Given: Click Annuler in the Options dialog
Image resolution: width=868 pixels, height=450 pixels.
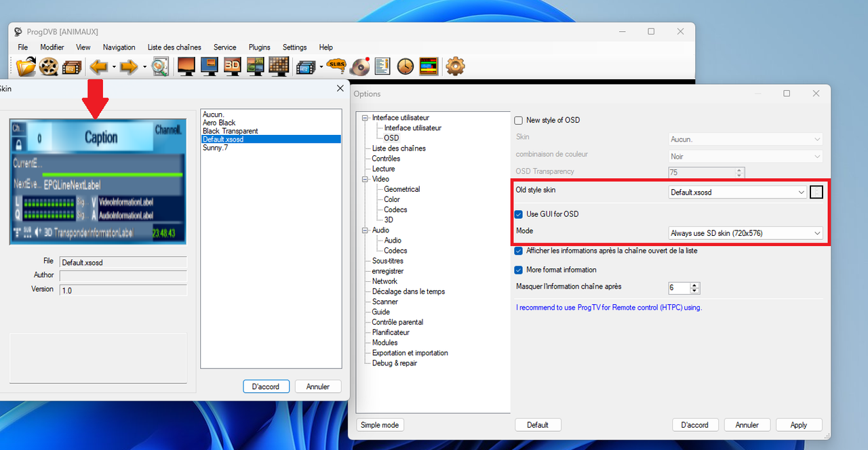Looking at the screenshot, I should (x=747, y=425).
